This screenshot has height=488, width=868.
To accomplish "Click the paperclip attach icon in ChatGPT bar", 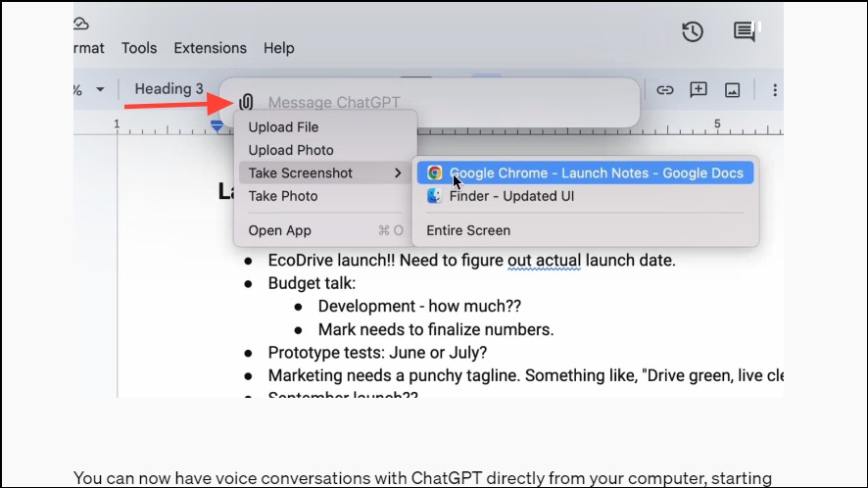I will [246, 102].
